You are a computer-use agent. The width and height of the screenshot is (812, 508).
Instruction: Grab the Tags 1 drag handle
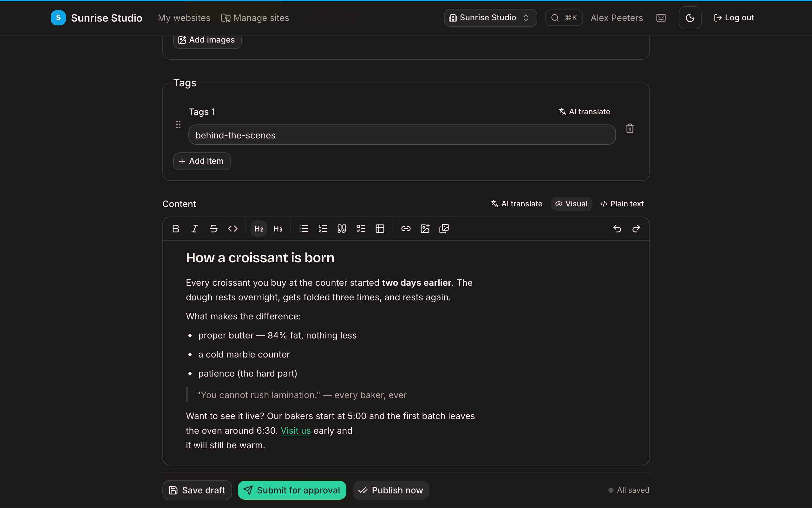178,125
